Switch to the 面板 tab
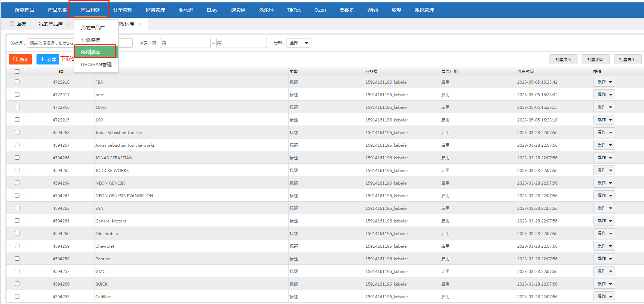 18,24
